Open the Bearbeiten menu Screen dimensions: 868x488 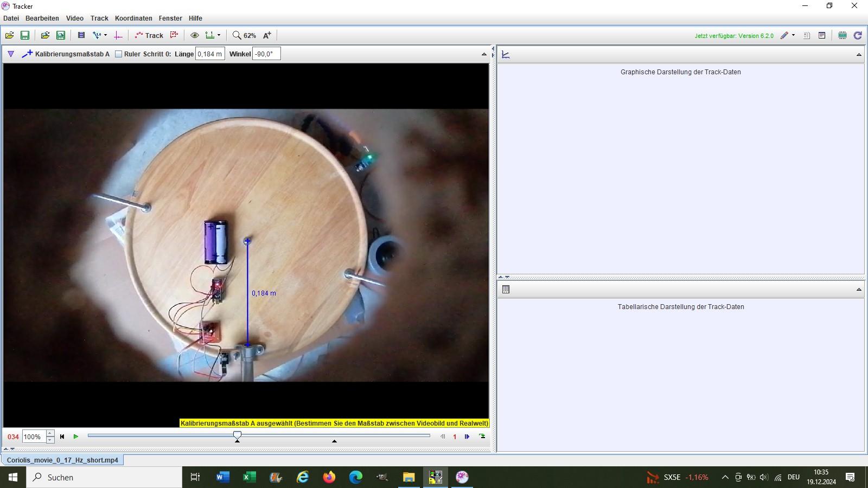click(42, 18)
